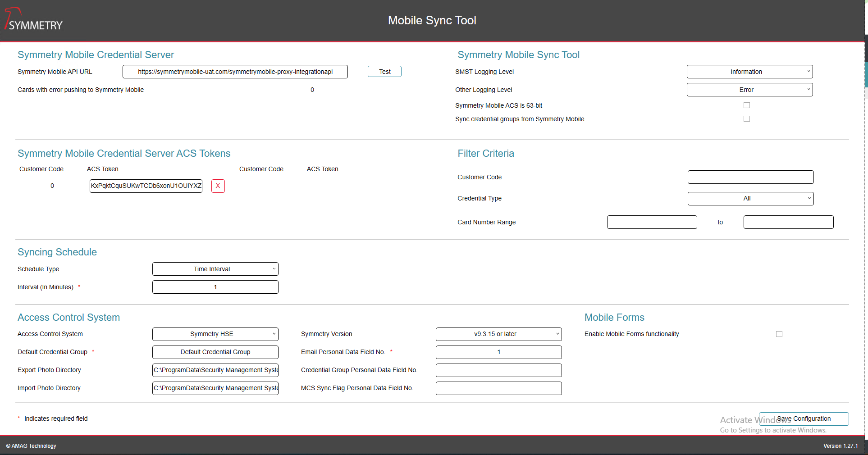Click 'Access Control System' section heading
The image size is (868, 455).
tap(69, 318)
